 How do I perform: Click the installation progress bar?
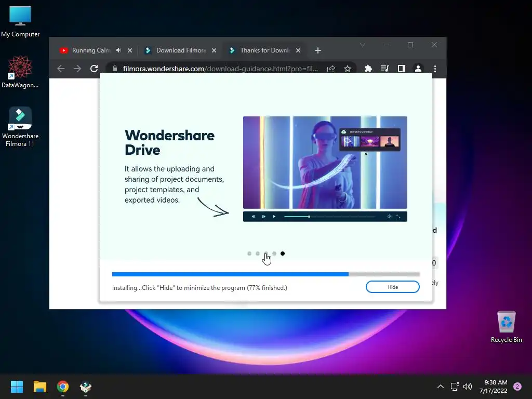coord(265,274)
